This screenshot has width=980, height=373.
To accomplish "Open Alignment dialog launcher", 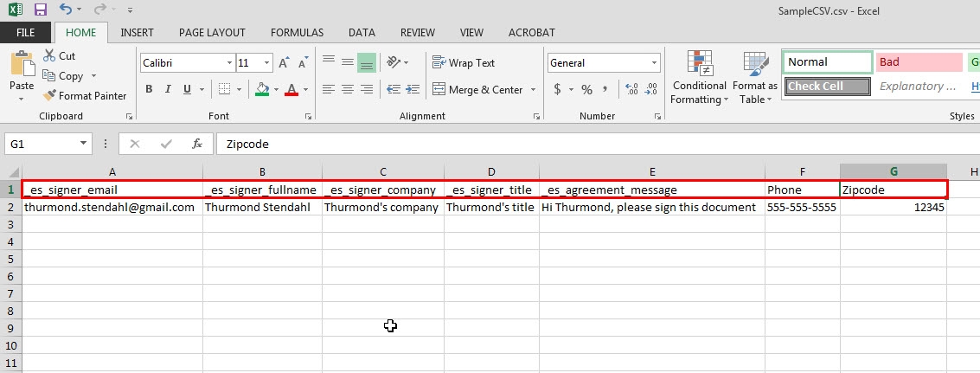I will (x=536, y=117).
